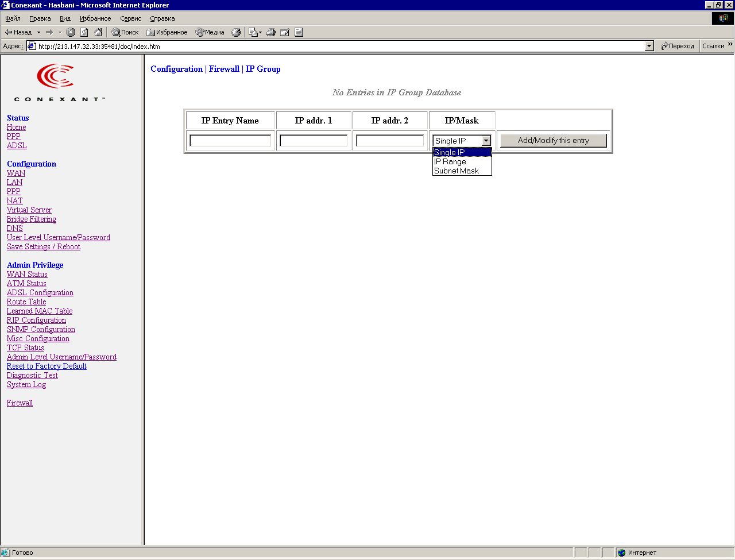
Task: Click the IP Entry Name input field
Action: click(x=230, y=141)
